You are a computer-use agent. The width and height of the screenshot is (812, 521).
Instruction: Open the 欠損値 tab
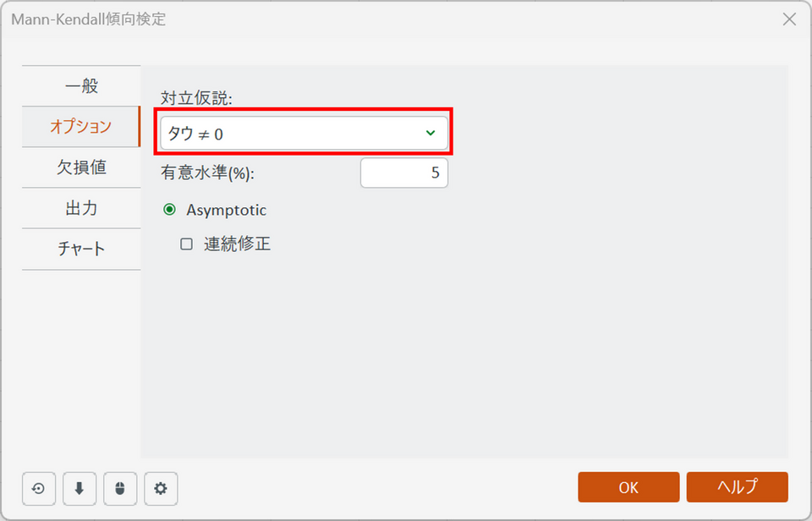[81, 167]
